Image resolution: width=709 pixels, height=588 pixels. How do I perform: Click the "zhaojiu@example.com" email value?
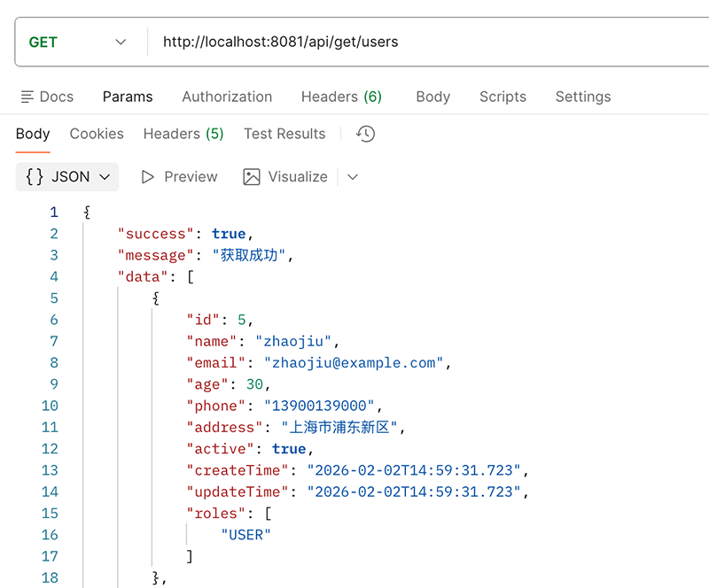click(x=354, y=363)
